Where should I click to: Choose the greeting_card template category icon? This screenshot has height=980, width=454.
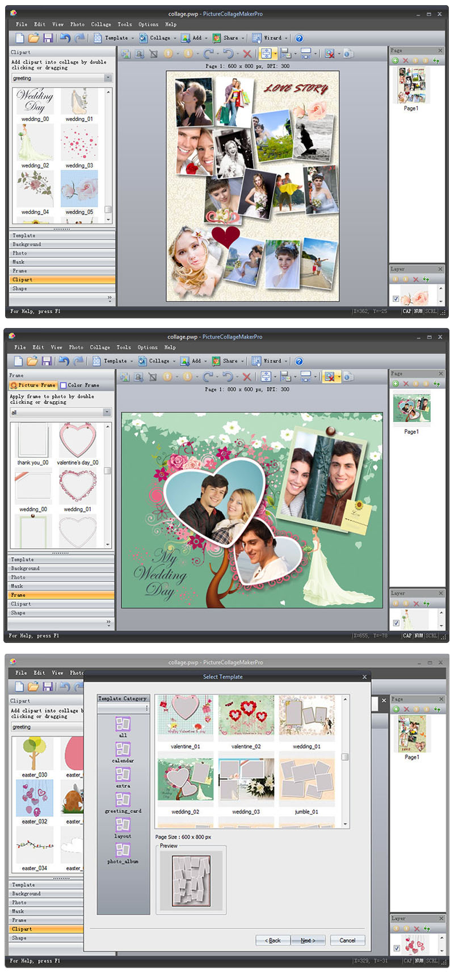tap(123, 800)
